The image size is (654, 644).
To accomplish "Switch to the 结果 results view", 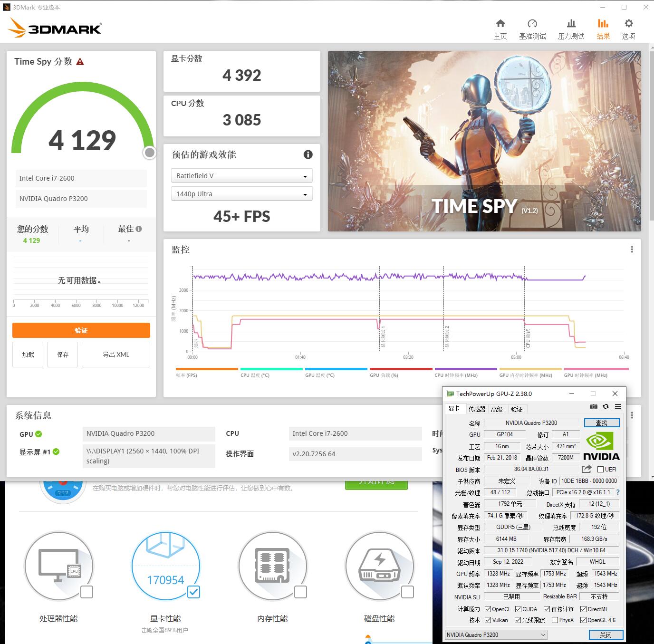I will click(603, 29).
